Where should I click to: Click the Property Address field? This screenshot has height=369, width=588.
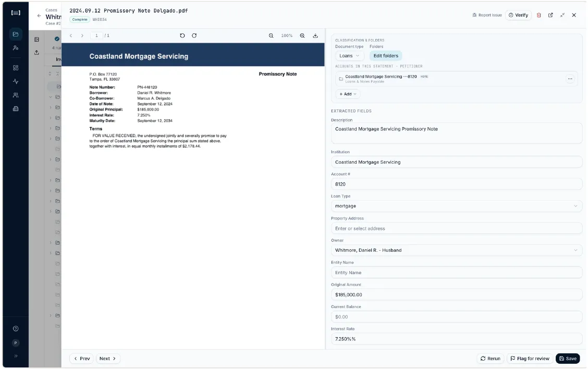tap(456, 228)
